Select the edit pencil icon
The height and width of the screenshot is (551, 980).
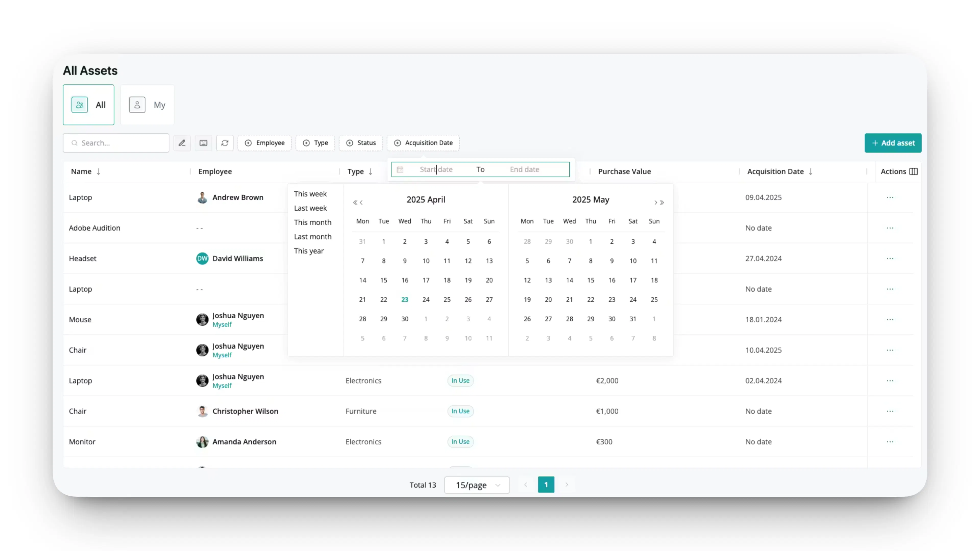pos(182,143)
